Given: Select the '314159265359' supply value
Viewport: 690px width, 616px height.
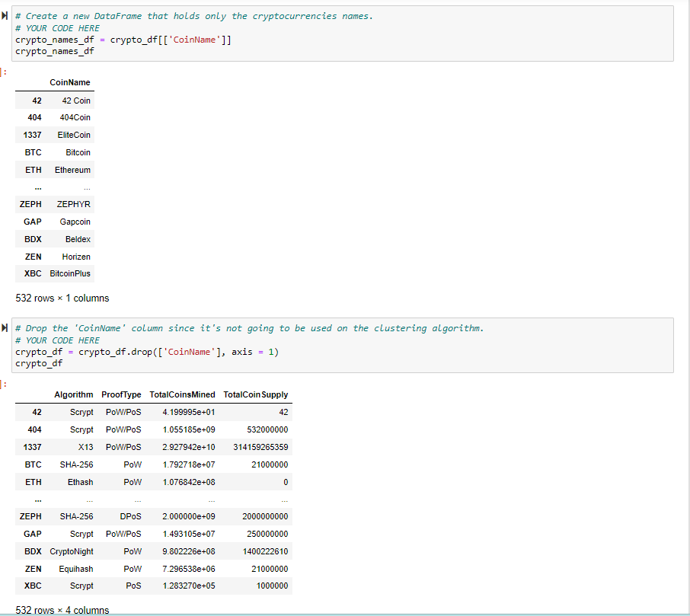Looking at the screenshot, I should point(260,447).
